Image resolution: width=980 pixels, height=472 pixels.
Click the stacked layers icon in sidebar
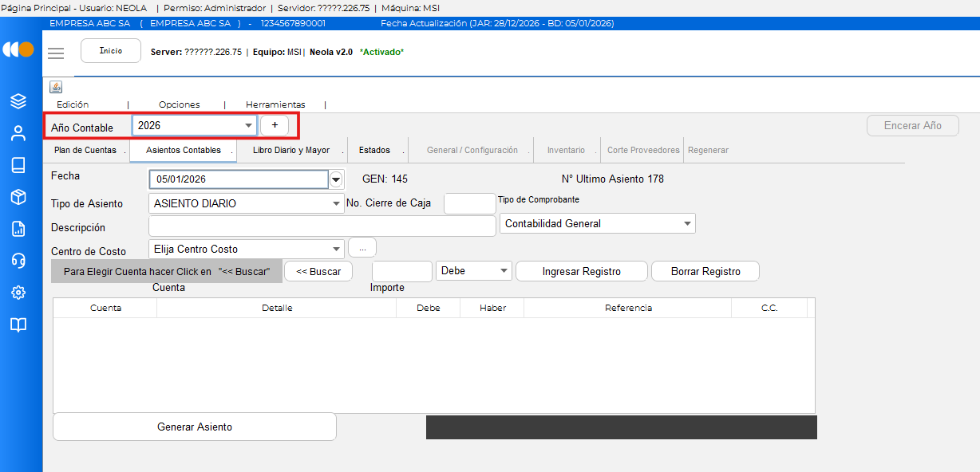coord(18,101)
